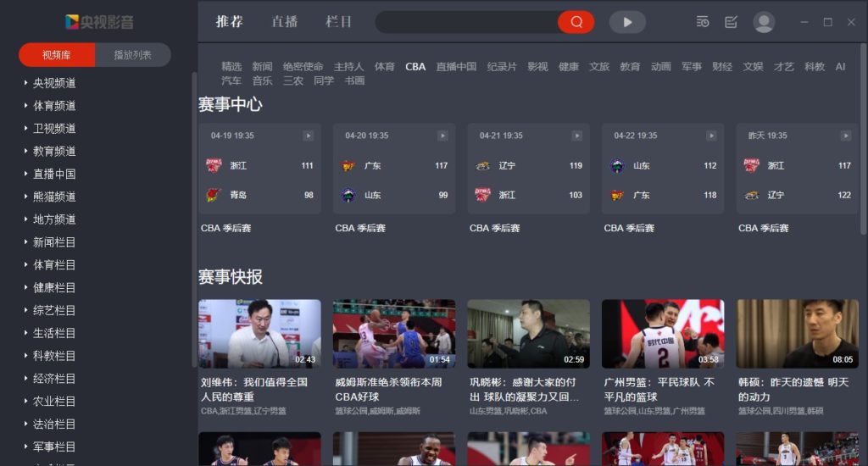Select 精选 category
This screenshot has width=868, height=466.
click(x=231, y=66)
